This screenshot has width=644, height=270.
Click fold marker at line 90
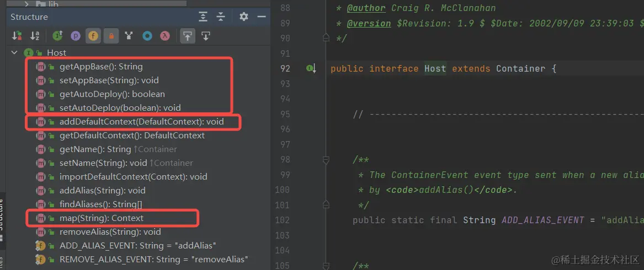point(326,38)
